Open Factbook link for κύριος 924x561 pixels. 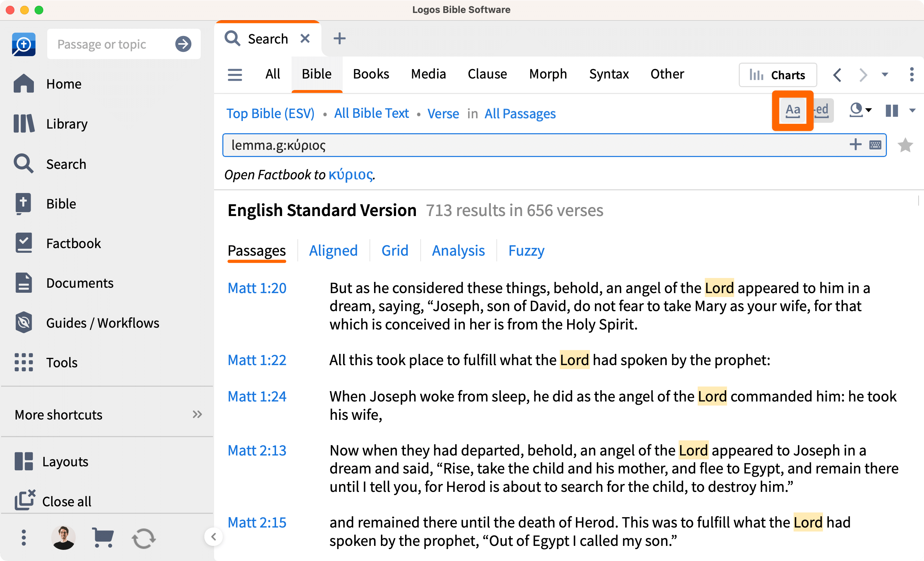(x=350, y=174)
